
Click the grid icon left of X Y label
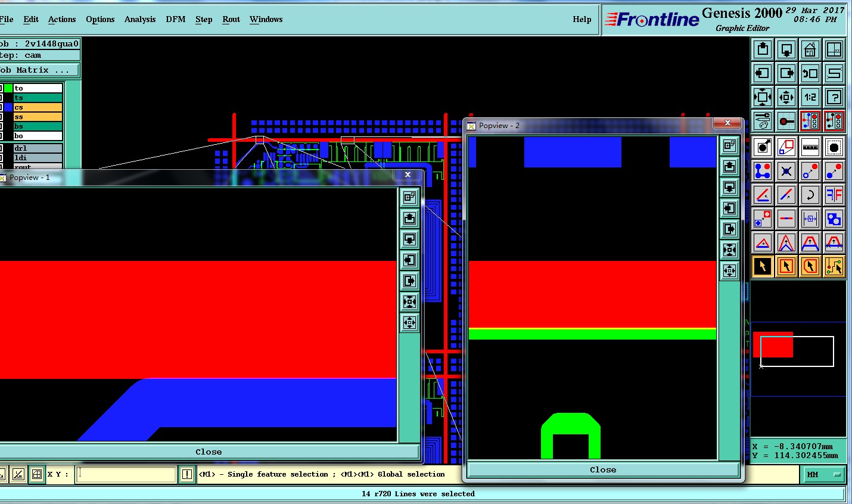click(37, 474)
